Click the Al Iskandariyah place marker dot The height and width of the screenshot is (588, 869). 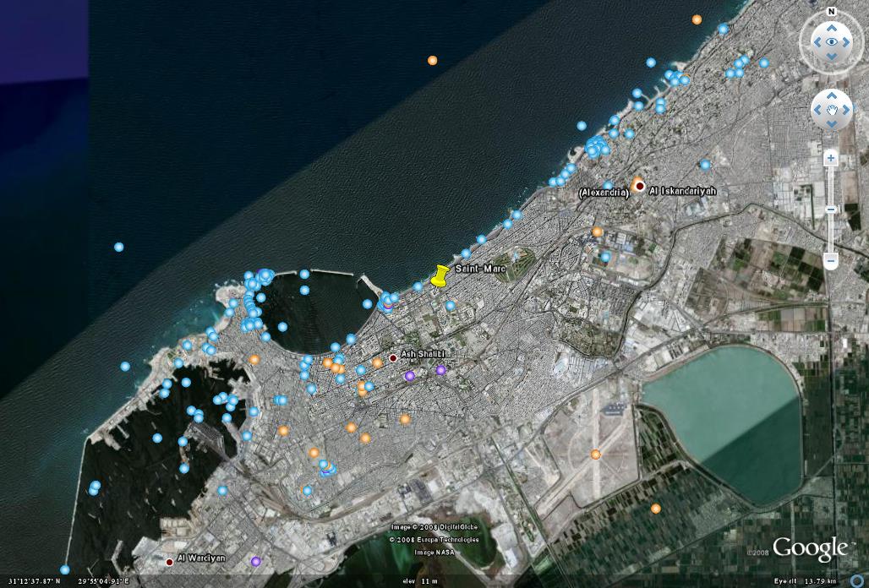[640, 186]
